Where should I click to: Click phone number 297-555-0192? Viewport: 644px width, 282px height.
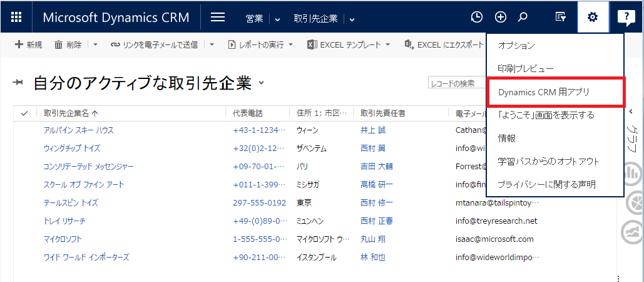click(x=259, y=202)
